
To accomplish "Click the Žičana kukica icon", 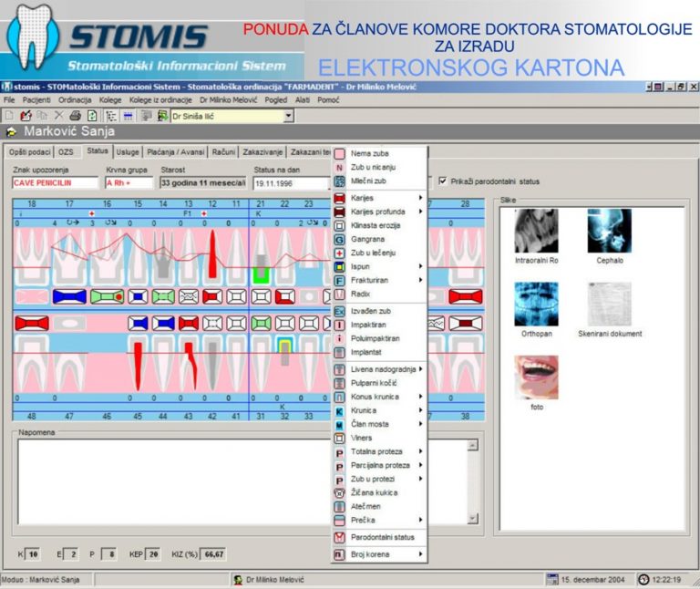I will click(339, 492).
